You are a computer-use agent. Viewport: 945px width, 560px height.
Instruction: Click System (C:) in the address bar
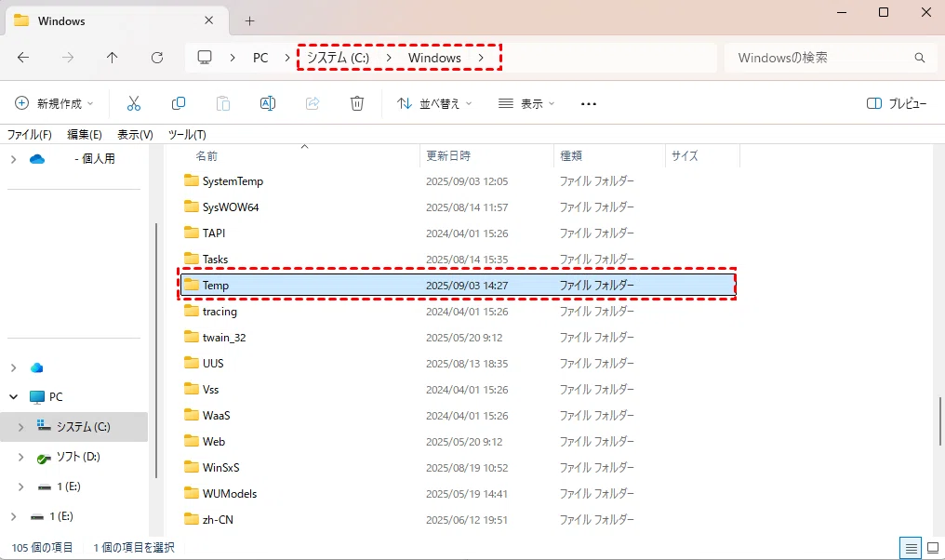339,58
